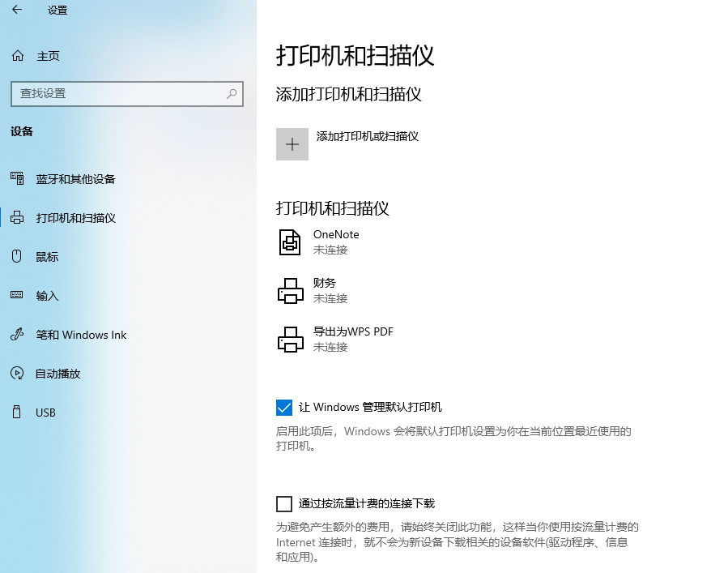Select 打印机和扫描仪 in the sidebar

click(76, 218)
